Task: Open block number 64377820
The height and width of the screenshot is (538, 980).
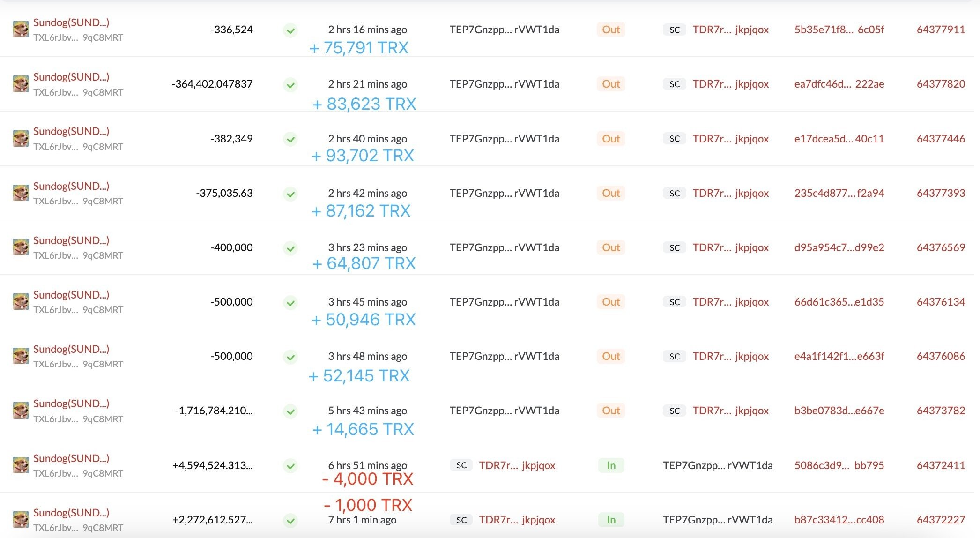Action: tap(940, 84)
